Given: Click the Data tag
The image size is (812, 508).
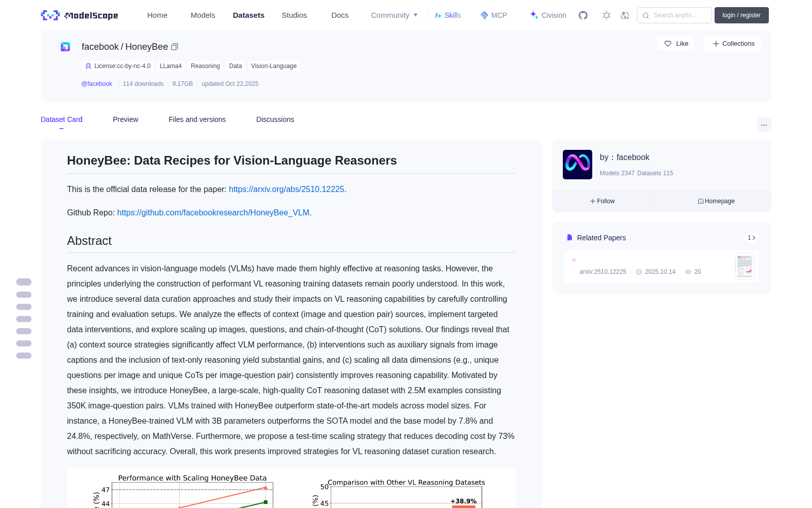Looking at the screenshot, I should (x=235, y=66).
